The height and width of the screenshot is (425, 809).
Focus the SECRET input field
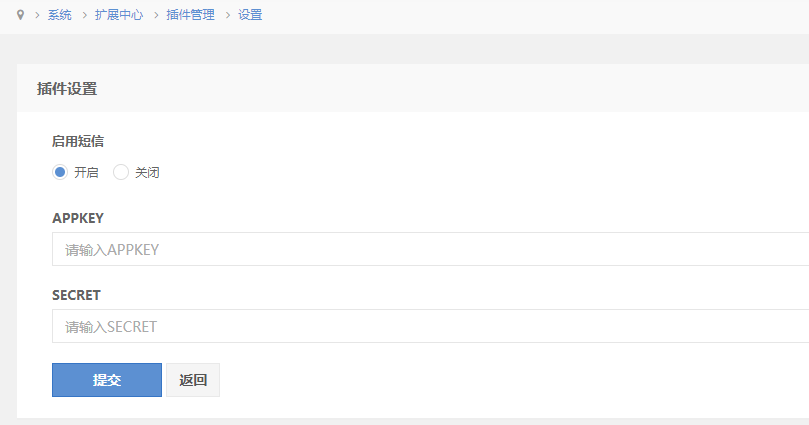430,326
